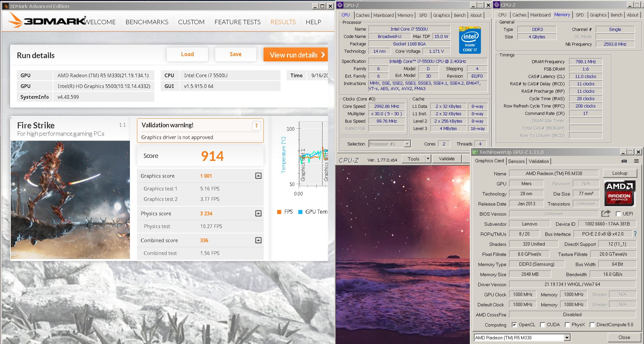
Task: Click the GPU-Z screenshot camera icon
Action: coord(624,161)
